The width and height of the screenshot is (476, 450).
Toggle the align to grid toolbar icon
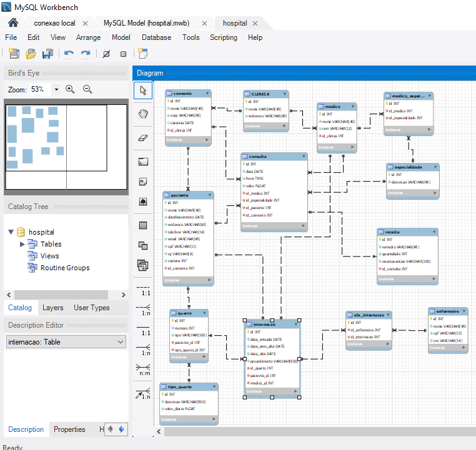[123, 54]
